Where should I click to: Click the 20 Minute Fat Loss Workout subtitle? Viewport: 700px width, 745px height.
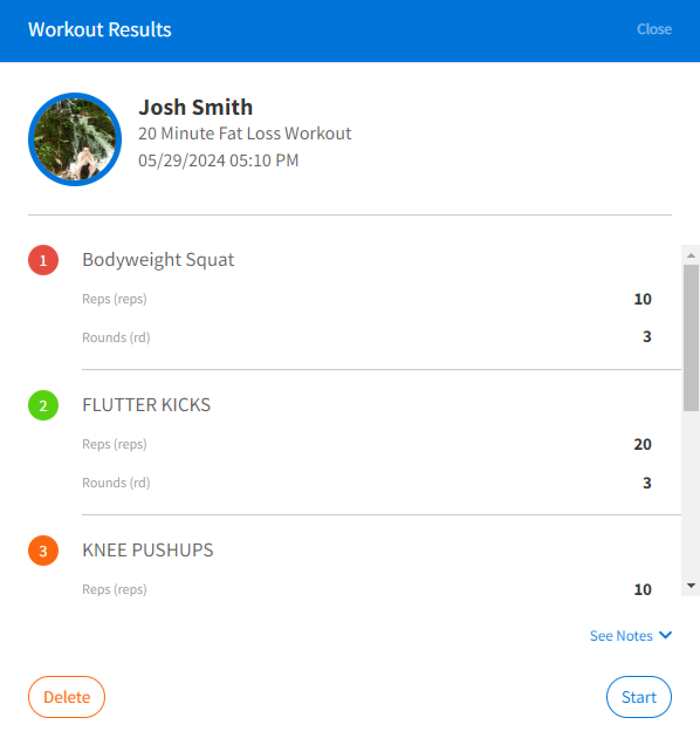pyautogui.click(x=245, y=134)
